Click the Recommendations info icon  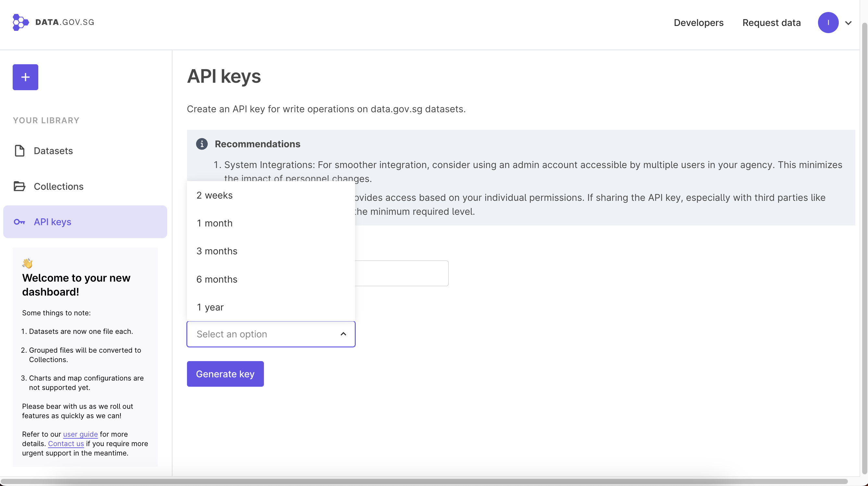click(x=202, y=144)
